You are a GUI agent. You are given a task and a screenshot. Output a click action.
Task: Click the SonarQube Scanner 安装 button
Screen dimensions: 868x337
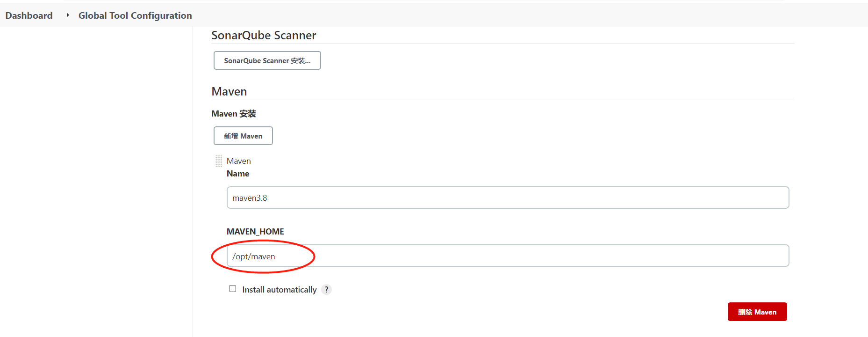267,60
